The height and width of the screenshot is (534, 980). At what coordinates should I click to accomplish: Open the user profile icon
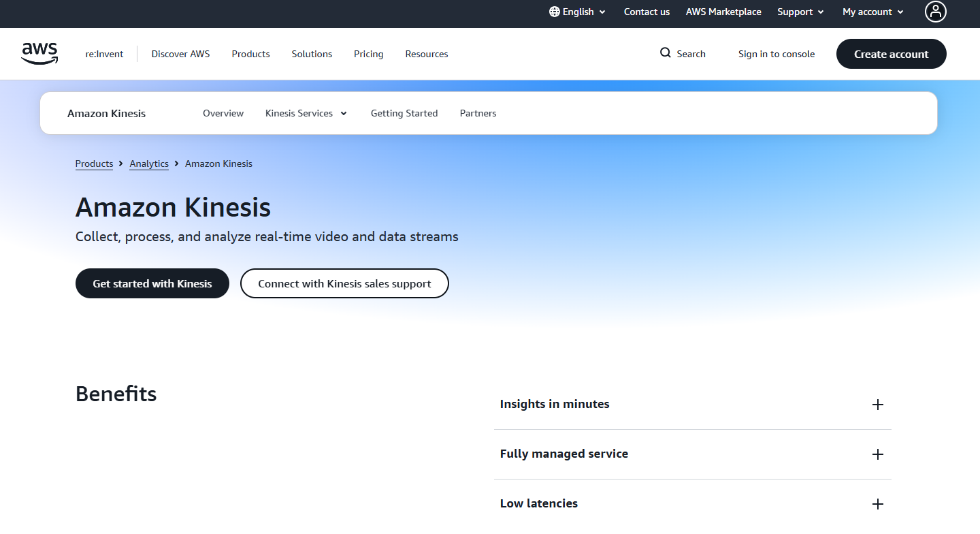point(936,12)
